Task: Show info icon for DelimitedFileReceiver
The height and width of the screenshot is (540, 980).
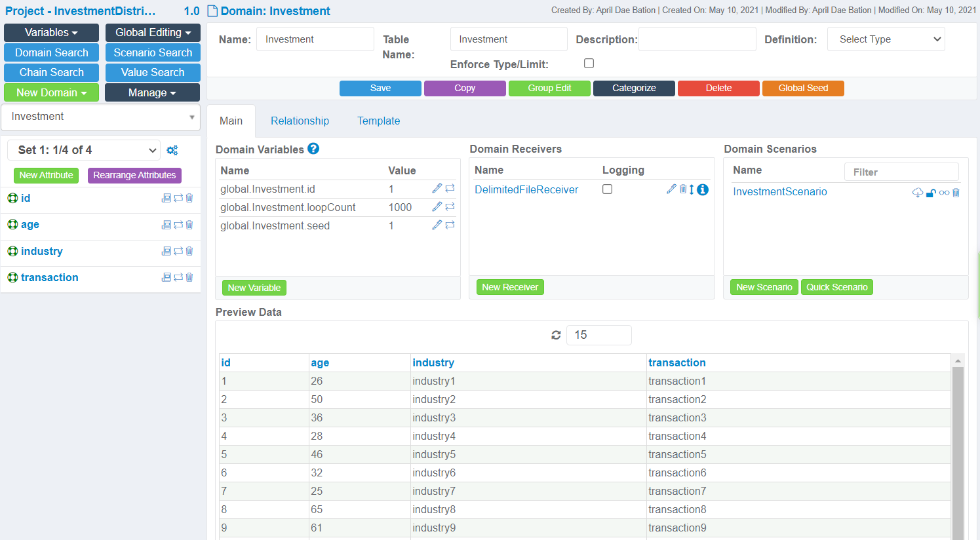Action: coord(703,189)
